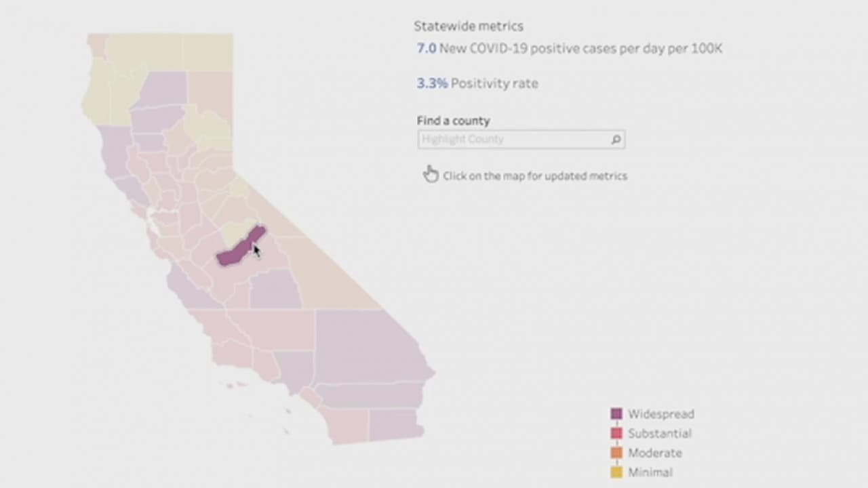868x488 pixels.
Task: Click the Minimal legend label
Action: click(650, 472)
